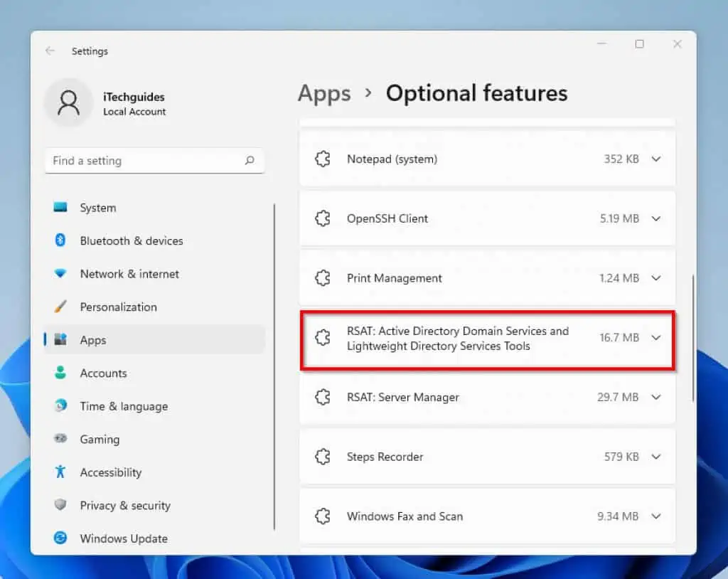Select the Accounts icon
Image resolution: width=728 pixels, height=579 pixels.
[x=65, y=373]
